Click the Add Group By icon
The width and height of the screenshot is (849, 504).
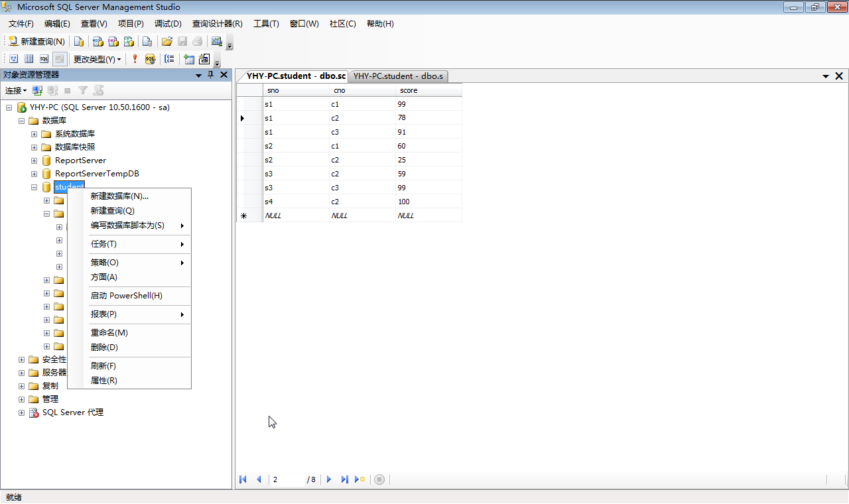tap(169, 59)
